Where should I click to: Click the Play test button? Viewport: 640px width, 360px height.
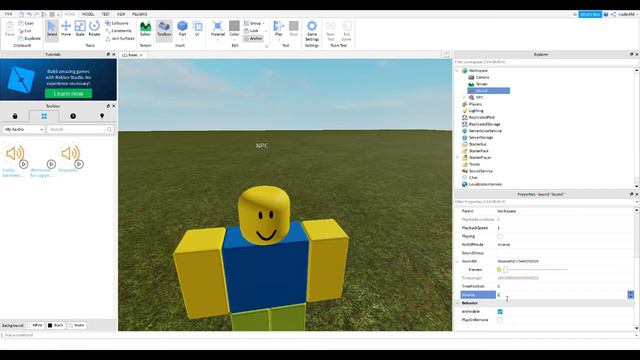click(x=278, y=29)
